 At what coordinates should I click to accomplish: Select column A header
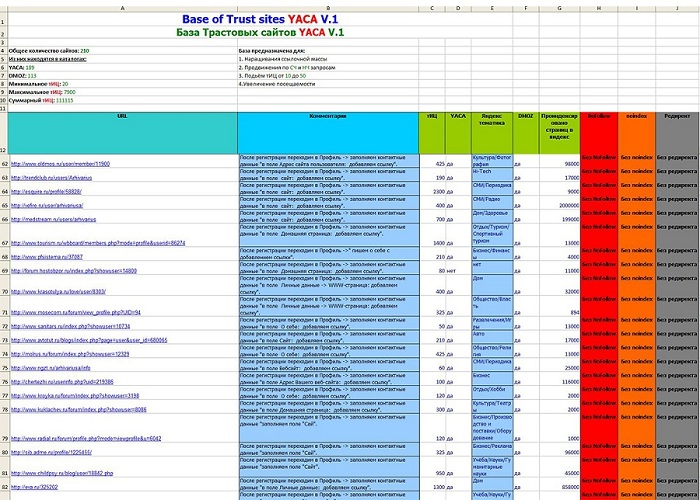pyautogui.click(x=123, y=8)
